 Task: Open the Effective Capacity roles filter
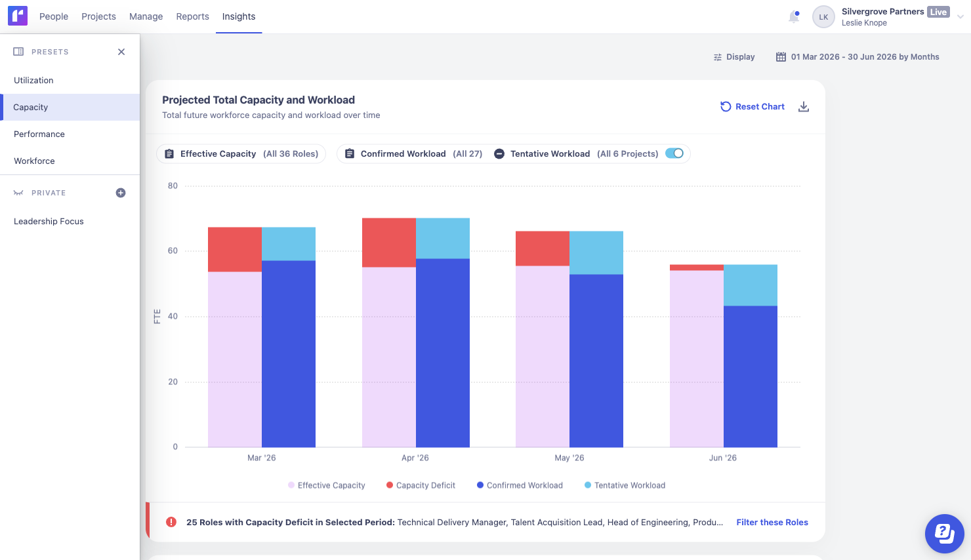click(x=241, y=153)
